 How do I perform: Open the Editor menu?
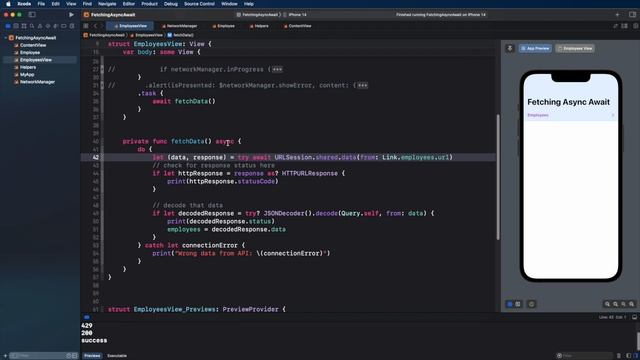pos(129,4)
